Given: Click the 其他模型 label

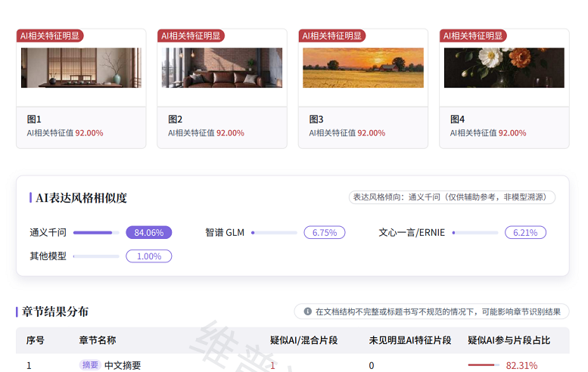Looking at the screenshot, I should 48,256.
